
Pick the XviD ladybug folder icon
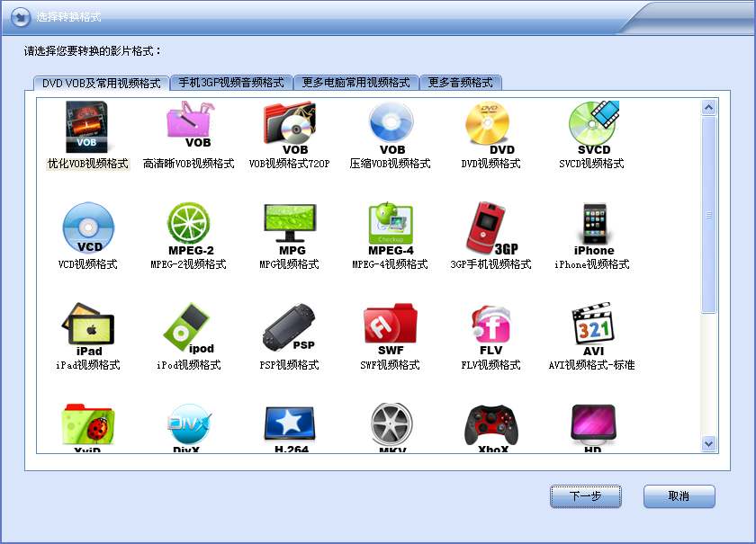pyautogui.click(x=88, y=428)
